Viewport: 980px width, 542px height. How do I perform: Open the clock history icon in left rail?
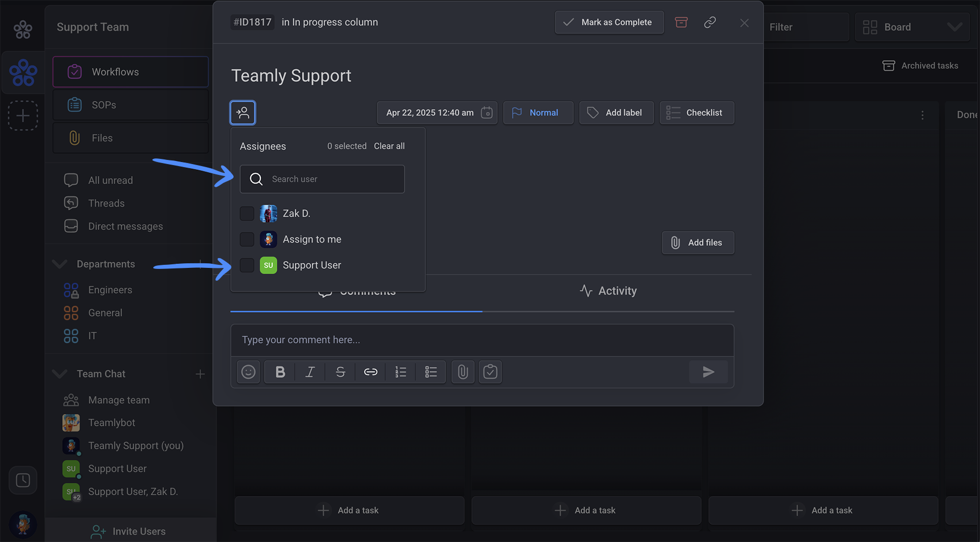coord(23,480)
